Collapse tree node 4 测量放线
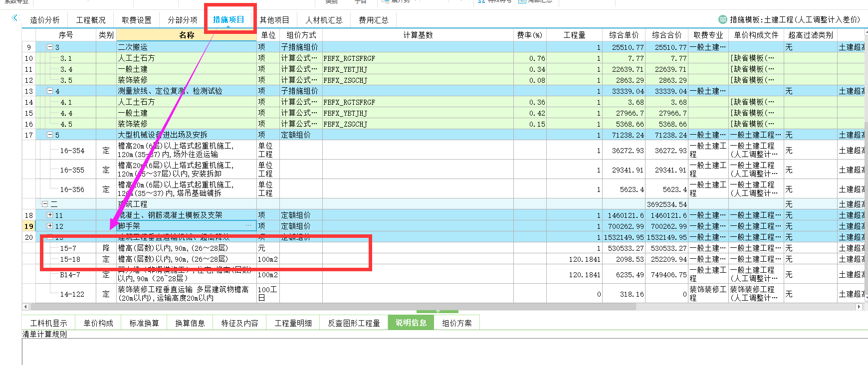 [50, 91]
